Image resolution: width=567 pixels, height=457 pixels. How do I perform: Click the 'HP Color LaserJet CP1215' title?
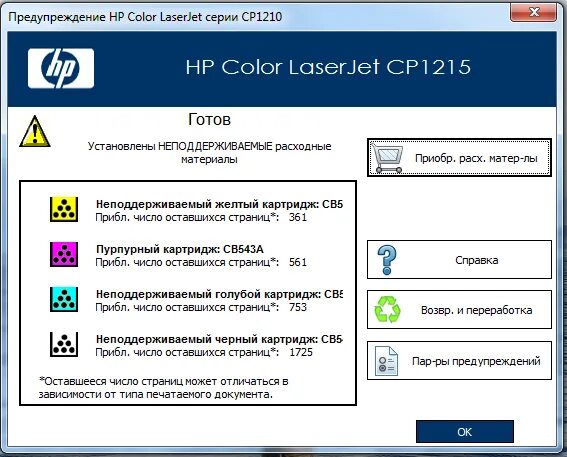coord(328,67)
